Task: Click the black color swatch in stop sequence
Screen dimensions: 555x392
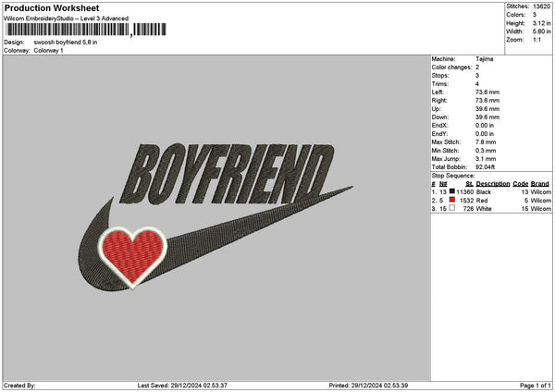Action: [452, 191]
